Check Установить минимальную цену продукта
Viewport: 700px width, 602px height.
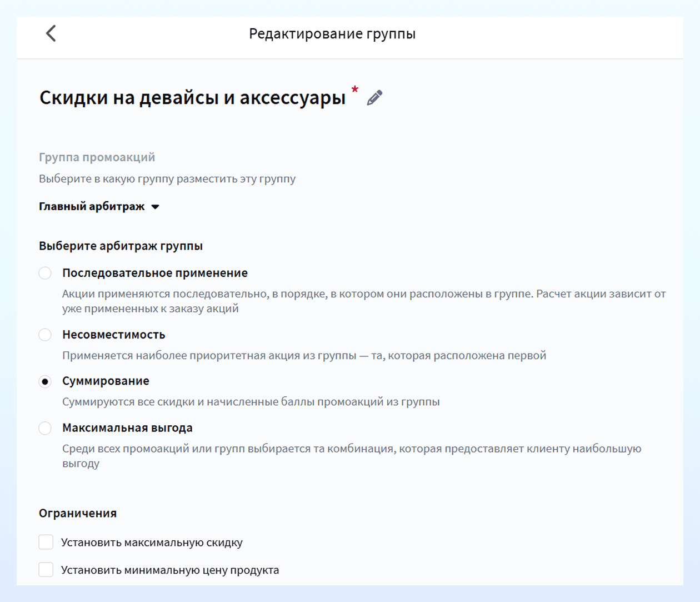pos(46,570)
